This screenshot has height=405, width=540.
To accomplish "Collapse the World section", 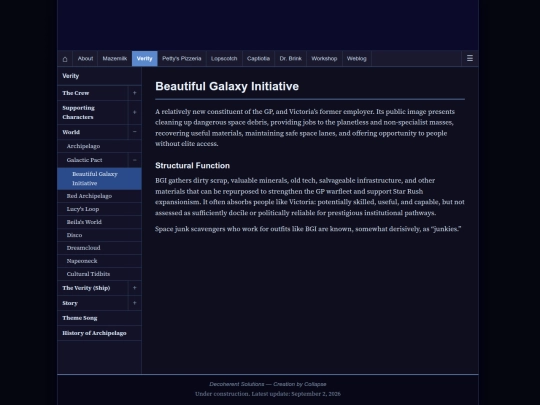I will [135, 132].
